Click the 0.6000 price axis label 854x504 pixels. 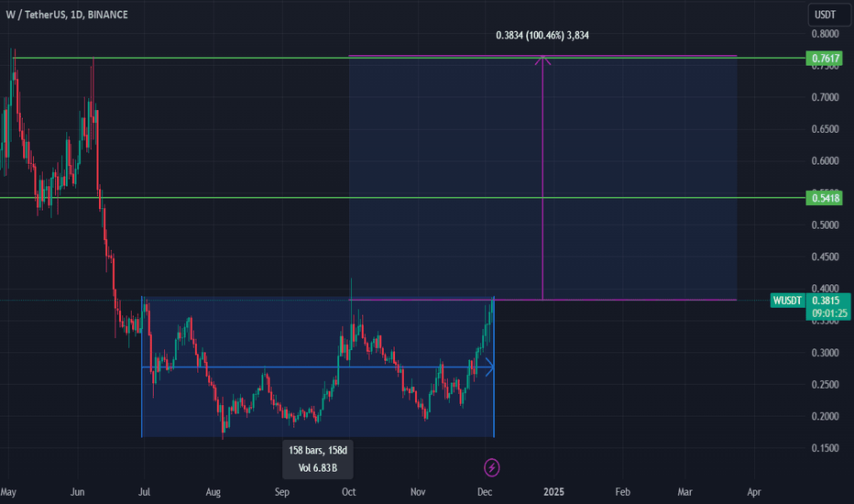coord(825,160)
